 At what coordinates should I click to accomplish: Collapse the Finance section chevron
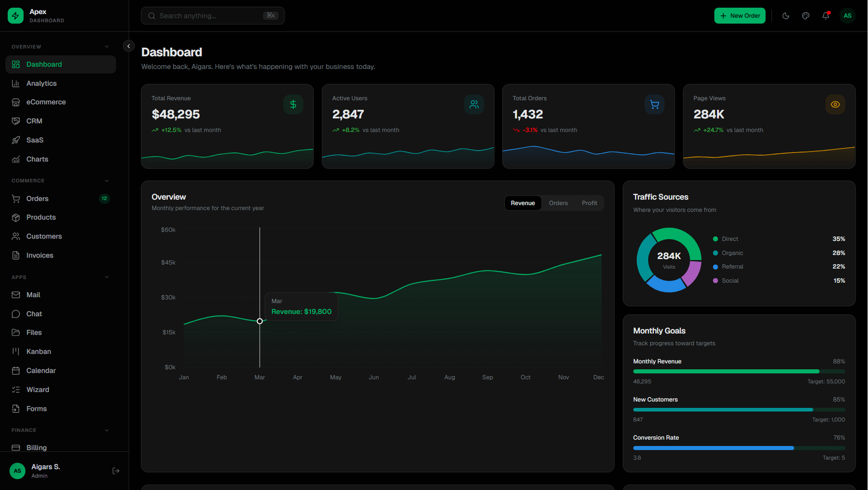[106, 430]
